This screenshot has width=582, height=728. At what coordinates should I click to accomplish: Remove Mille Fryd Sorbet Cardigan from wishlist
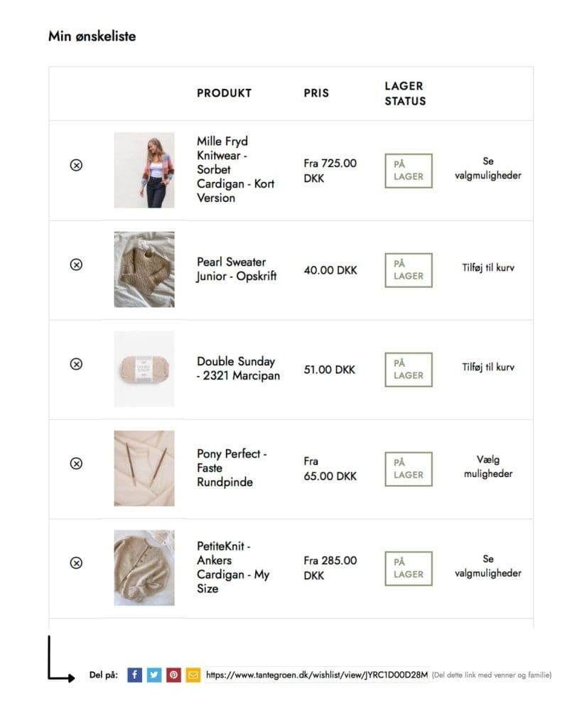click(76, 165)
